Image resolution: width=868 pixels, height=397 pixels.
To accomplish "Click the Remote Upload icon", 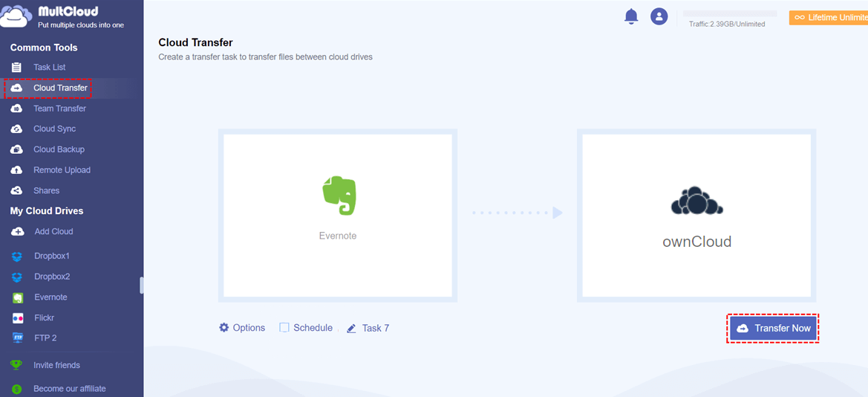I will [16, 170].
